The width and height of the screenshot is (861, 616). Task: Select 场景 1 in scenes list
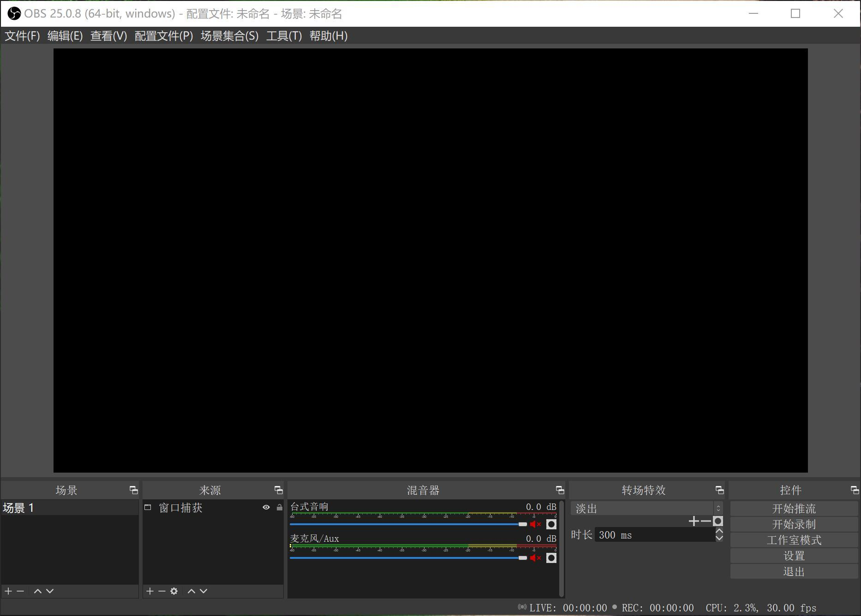click(70, 508)
